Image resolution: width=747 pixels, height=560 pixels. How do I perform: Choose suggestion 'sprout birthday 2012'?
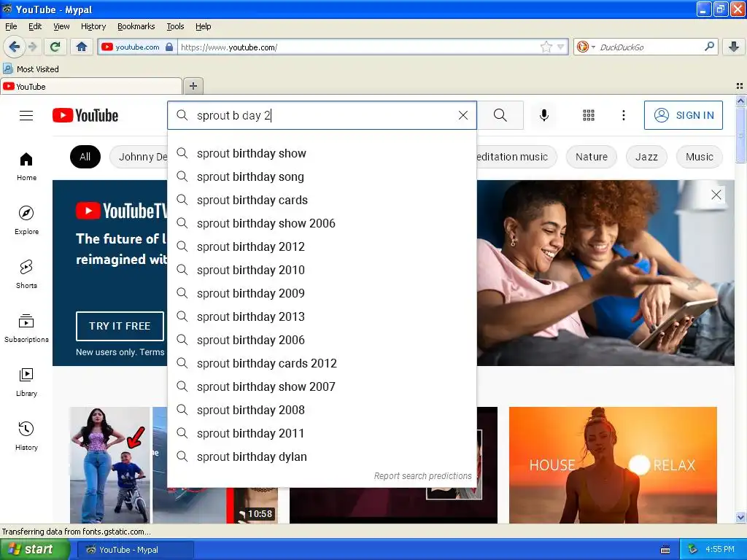tap(322, 246)
